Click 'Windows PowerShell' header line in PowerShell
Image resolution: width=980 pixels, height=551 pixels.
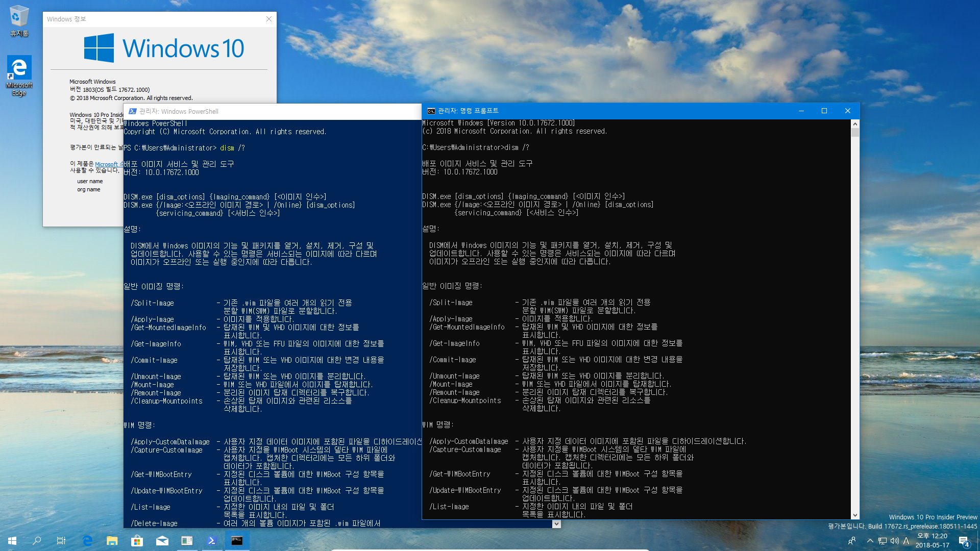[156, 123]
